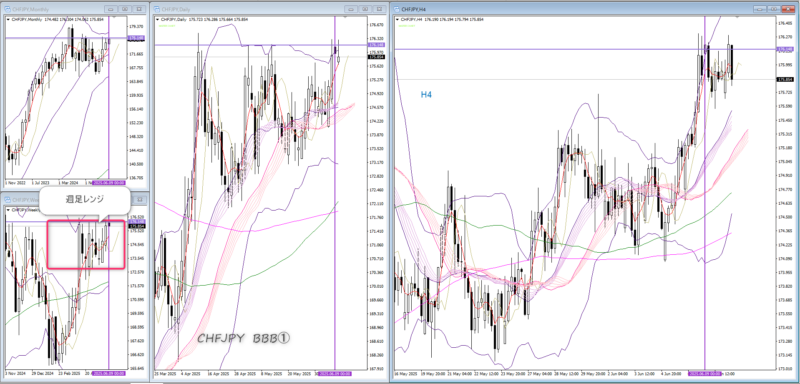Click the CHFJPY,Monthly chart window icon
Image resolution: width=800 pixels, height=384 pixels.
[x=7, y=9]
